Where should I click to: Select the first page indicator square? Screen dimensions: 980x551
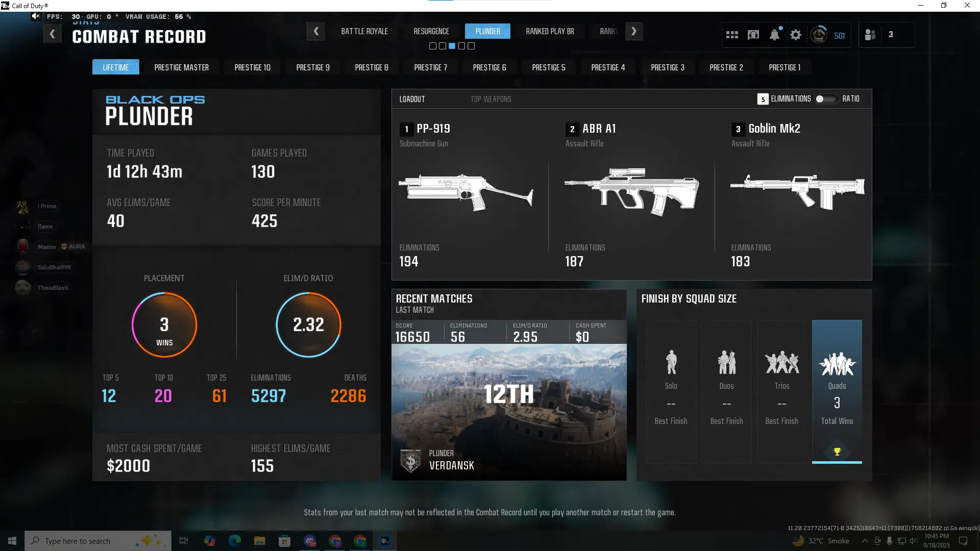(433, 46)
